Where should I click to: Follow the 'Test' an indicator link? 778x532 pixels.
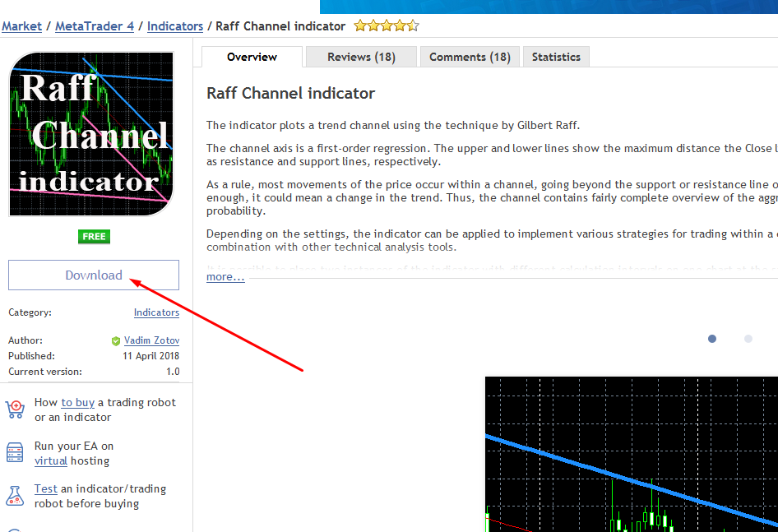click(46, 488)
